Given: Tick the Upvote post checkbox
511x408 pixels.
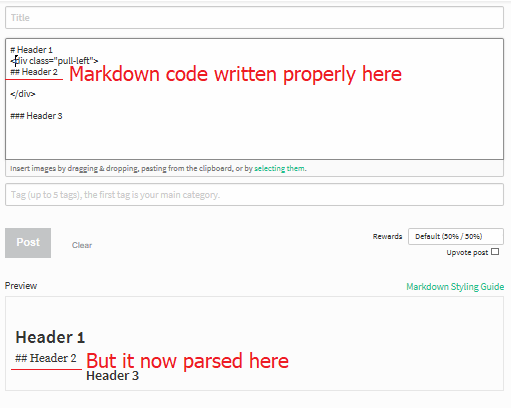Looking at the screenshot, I should (495, 252).
